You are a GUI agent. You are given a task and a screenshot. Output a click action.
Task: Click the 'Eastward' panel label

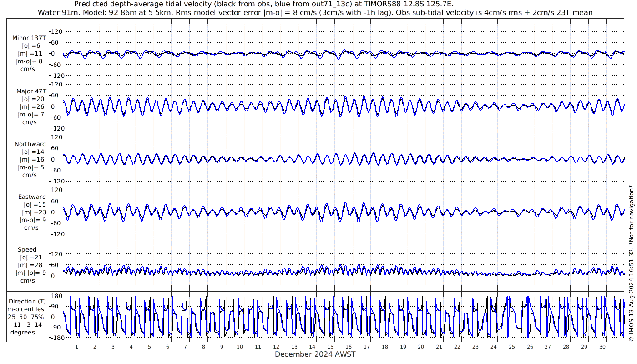click(x=32, y=197)
